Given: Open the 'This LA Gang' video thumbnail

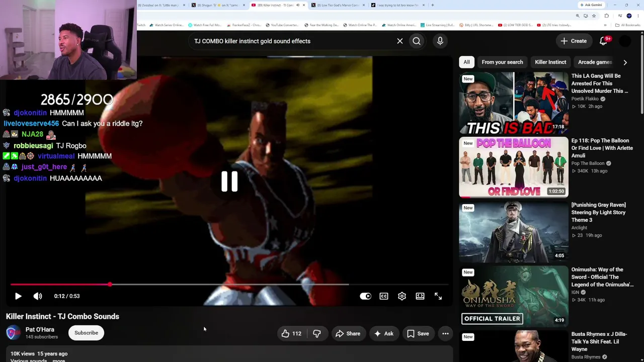Looking at the screenshot, I should 514,103.
